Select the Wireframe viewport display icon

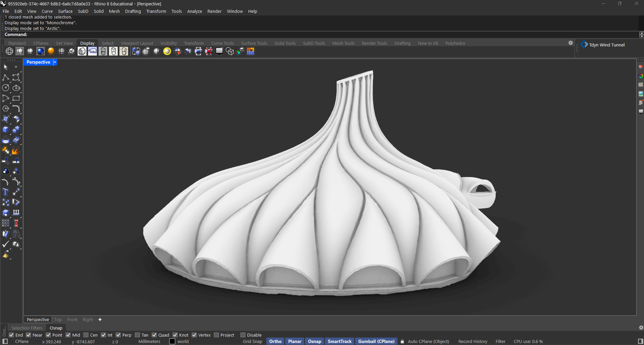9,51
